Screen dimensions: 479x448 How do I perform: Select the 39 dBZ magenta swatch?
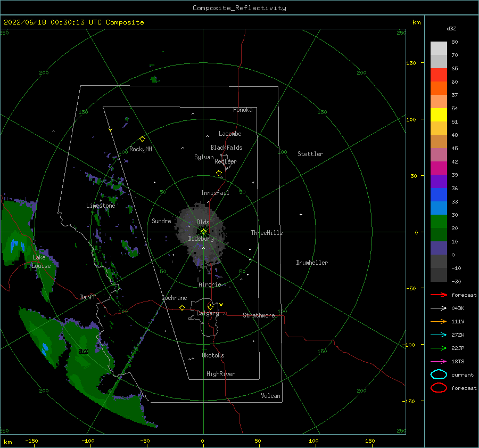[x=439, y=168]
